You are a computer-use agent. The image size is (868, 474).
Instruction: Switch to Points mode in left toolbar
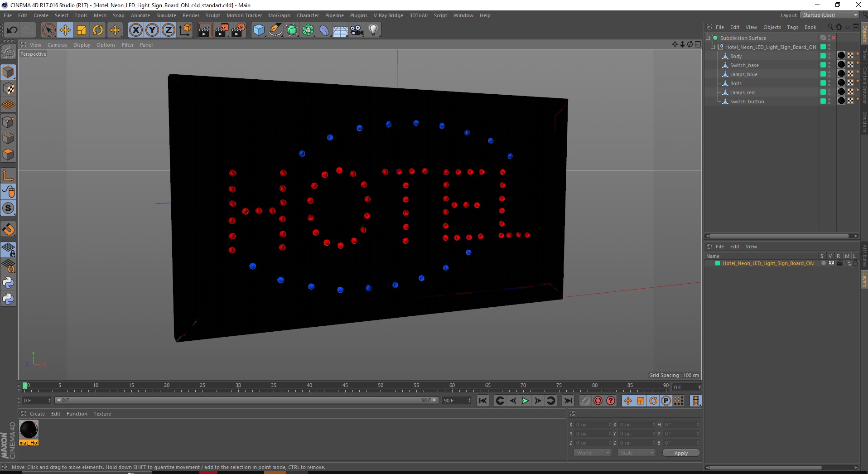point(8,122)
